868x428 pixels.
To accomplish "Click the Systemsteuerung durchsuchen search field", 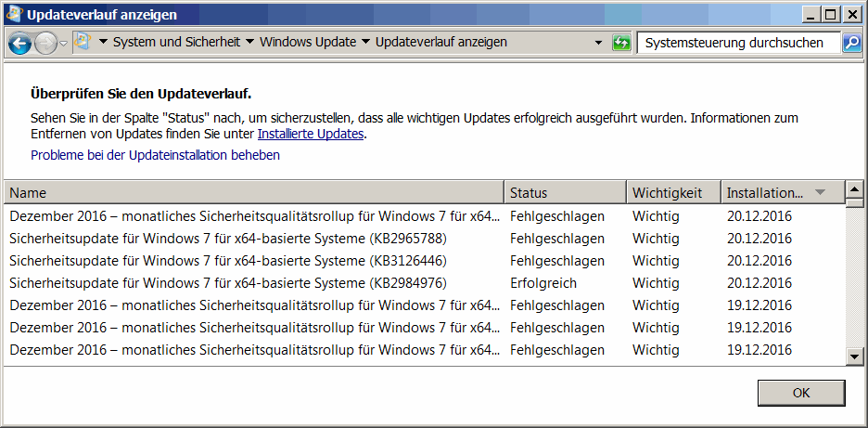I will (738, 43).
